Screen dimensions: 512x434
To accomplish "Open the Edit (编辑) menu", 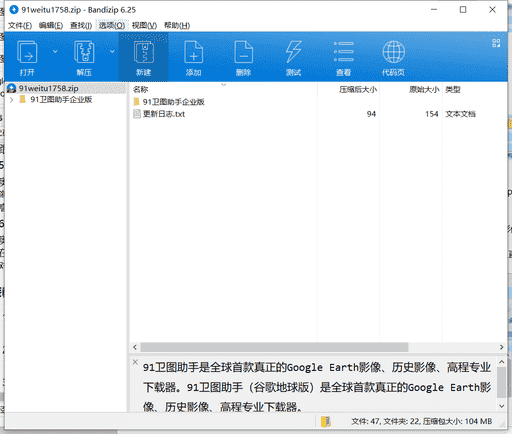I will tap(51, 25).
